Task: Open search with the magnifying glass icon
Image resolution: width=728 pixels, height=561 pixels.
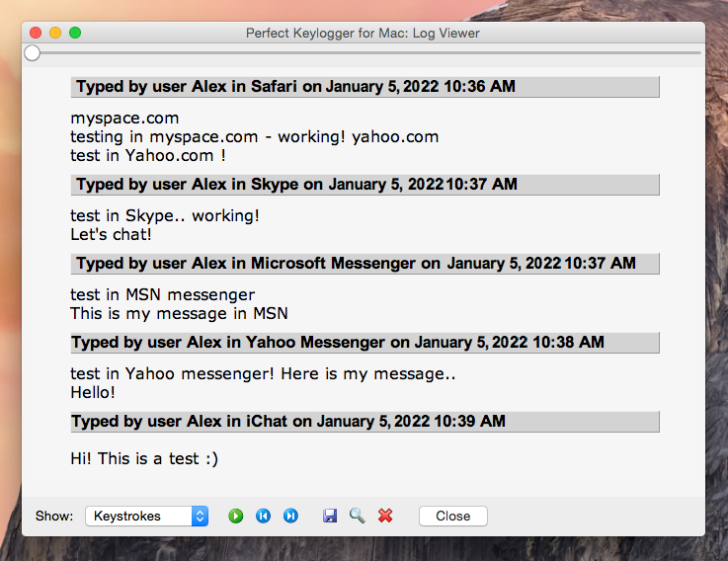Action: tap(357, 516)
